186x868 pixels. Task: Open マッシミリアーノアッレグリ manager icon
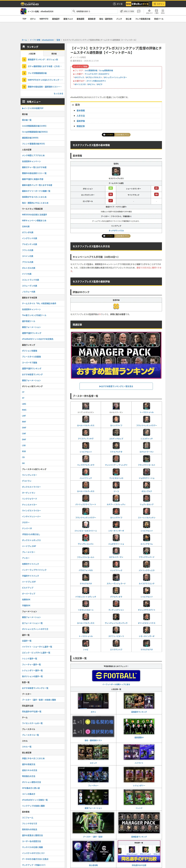point(116,459)
